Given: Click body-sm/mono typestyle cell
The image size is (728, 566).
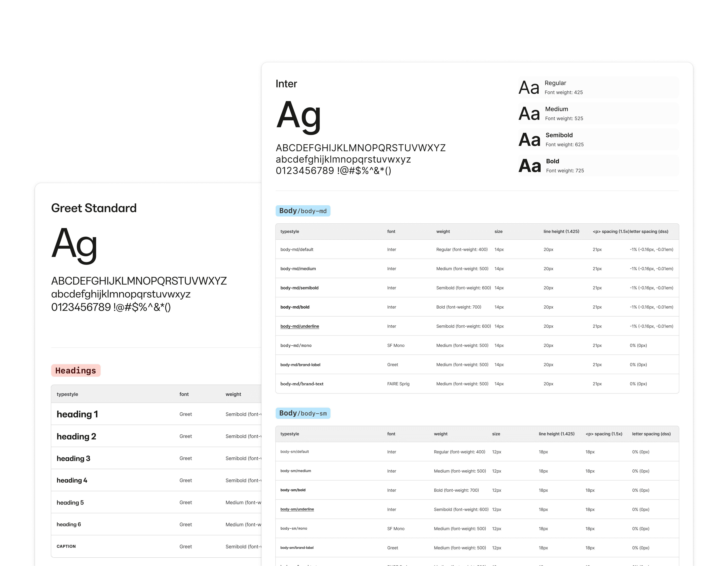Looking at the screenshot, I should pos(294,528).
